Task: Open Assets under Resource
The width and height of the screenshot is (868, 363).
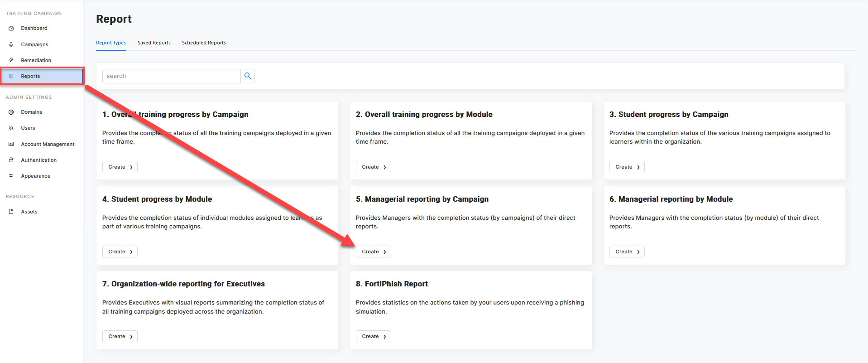Action: click(x=29, y=212)
